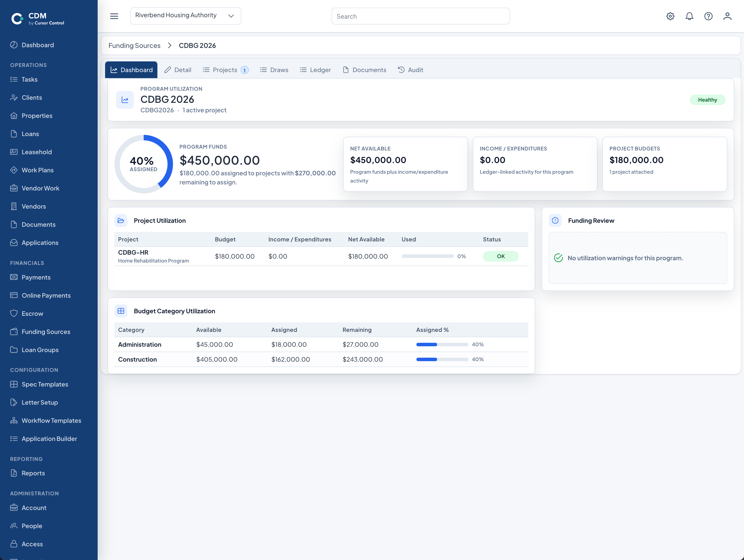Click the Healthy status badge

[707, 100]
